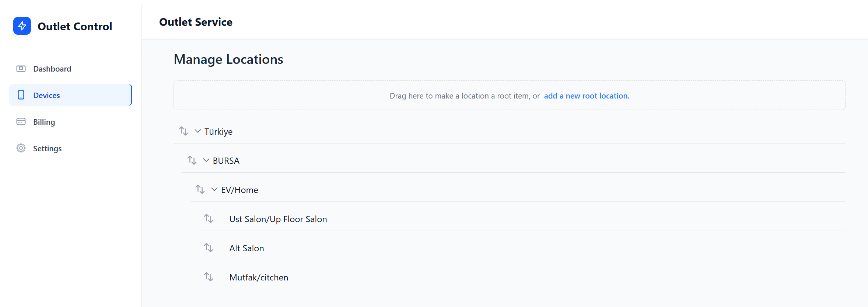868x307 pixels.
Task: Collapse the BURSA location chevron
Action: pyautogui.click(x=206, y=160)
